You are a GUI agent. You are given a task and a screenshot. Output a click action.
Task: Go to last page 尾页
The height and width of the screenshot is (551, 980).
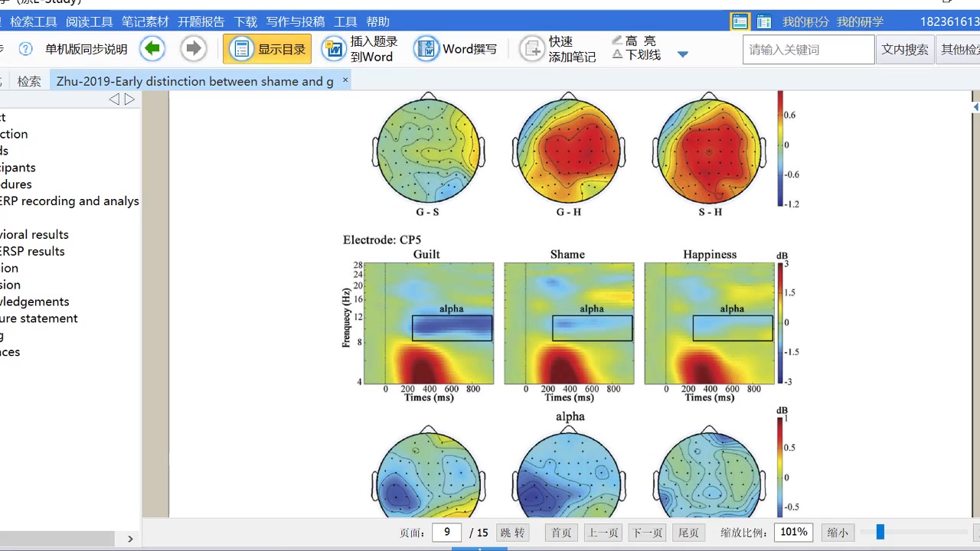point(688,533)
